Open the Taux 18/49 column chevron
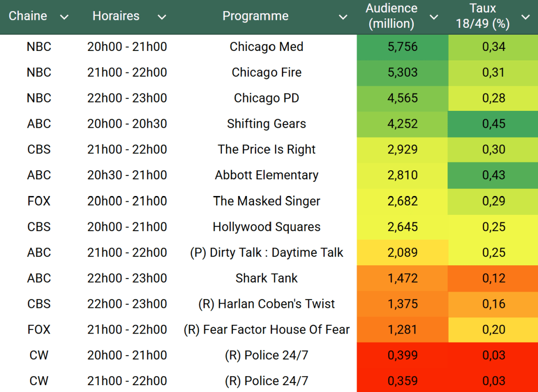 click(x=525, y=17)
